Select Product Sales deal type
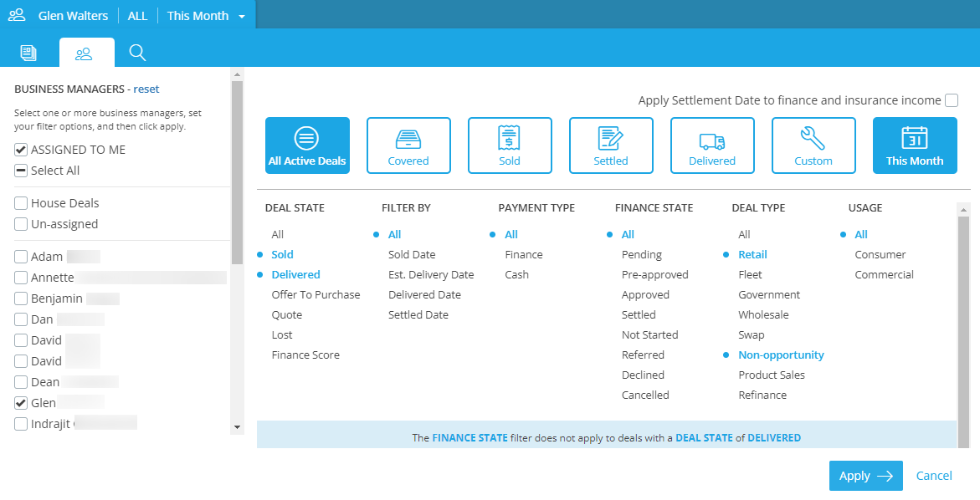The width and height of the screenshot is (980, 500). point(772,375)
